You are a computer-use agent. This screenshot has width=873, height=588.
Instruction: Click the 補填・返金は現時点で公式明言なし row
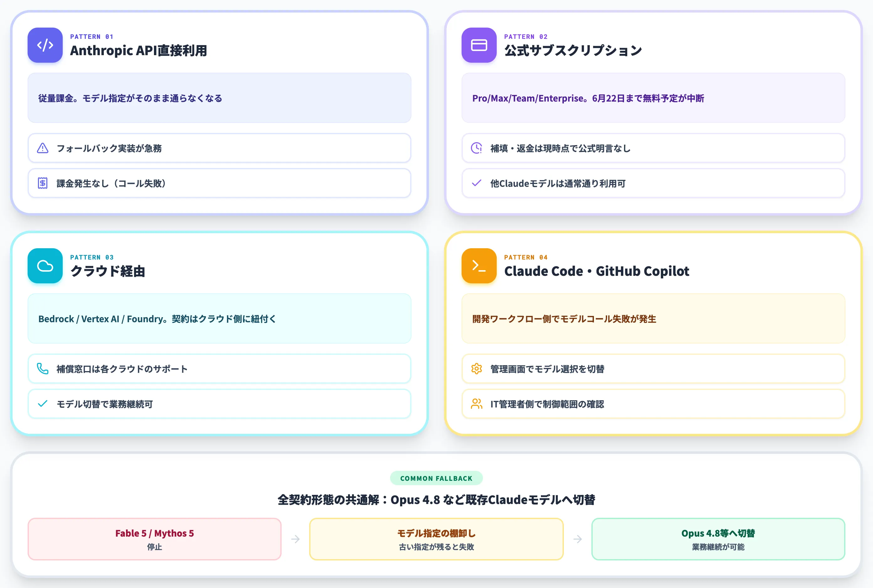[x=653, y=148]
